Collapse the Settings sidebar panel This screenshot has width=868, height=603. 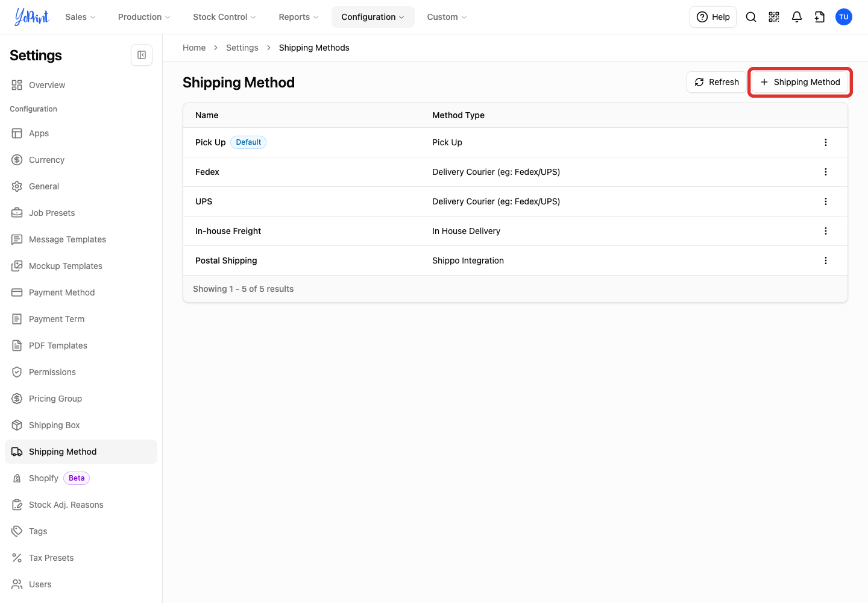pos(142,55)
